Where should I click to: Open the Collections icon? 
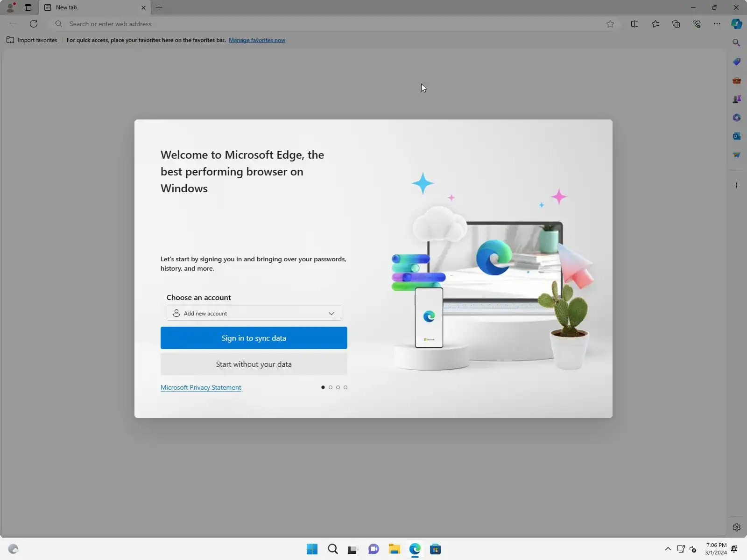click(x=676, y=24)
